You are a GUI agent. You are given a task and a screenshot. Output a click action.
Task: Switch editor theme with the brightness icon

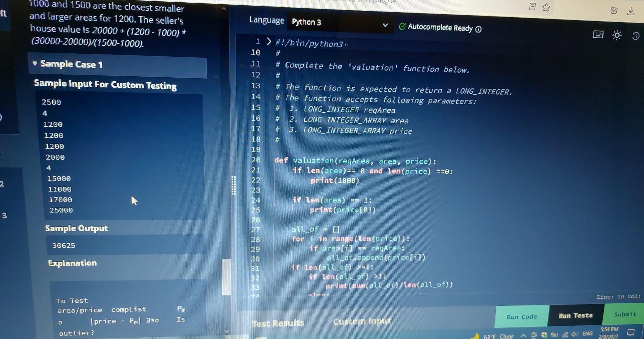click(x=617, y=36)
